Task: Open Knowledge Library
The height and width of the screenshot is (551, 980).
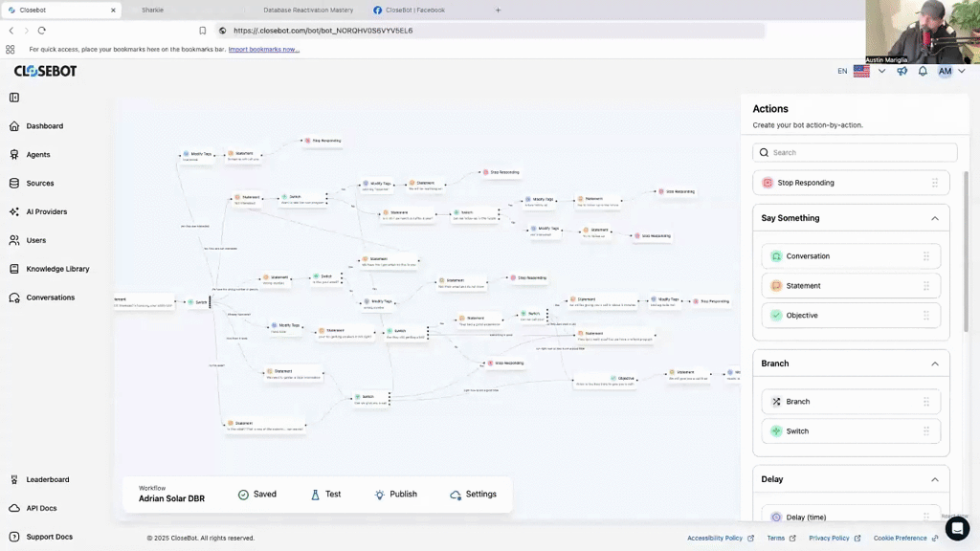Action: [57, 269]
